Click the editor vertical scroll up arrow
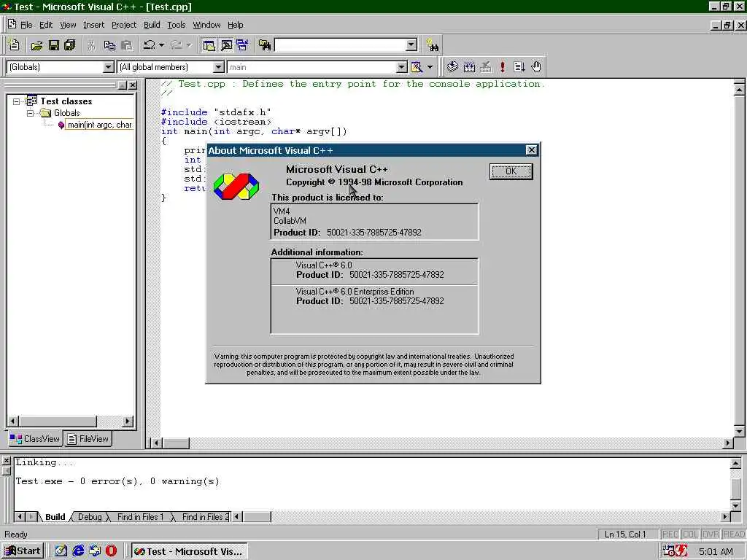 tap(740, 89)
